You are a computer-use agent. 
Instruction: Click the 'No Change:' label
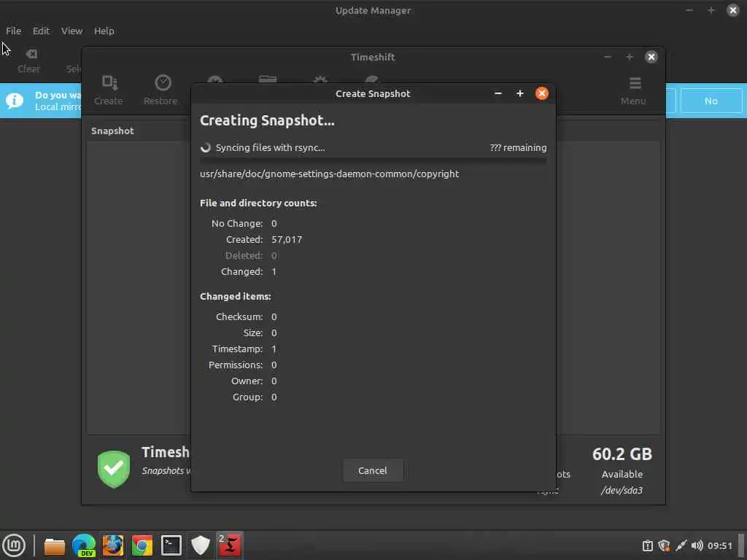(x=237, y=223)
